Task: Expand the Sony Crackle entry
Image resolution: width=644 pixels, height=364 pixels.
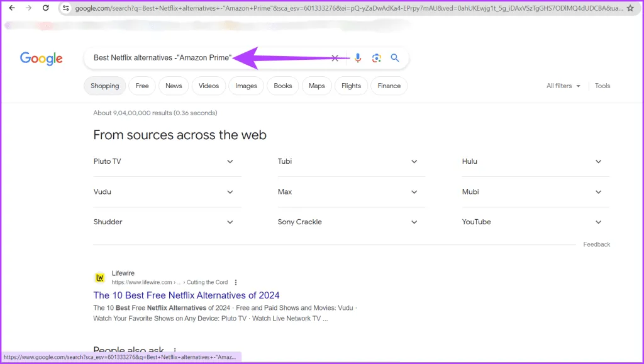Action: (414, 222)
